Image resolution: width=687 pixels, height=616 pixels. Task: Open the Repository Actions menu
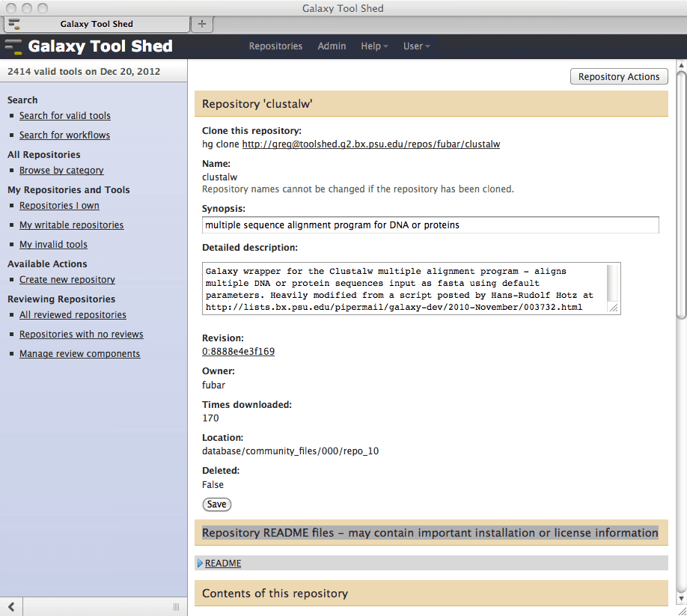coord(618,76)
